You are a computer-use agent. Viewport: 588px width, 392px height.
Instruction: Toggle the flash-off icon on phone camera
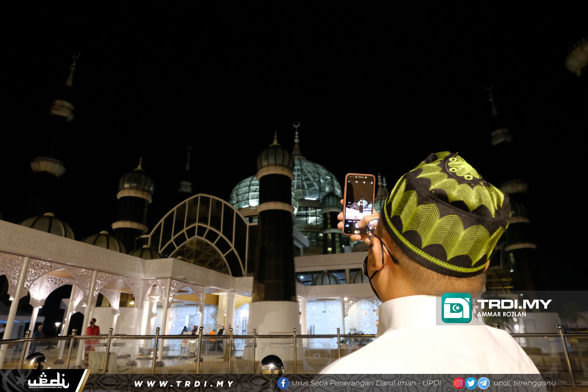tap(349, 181)
